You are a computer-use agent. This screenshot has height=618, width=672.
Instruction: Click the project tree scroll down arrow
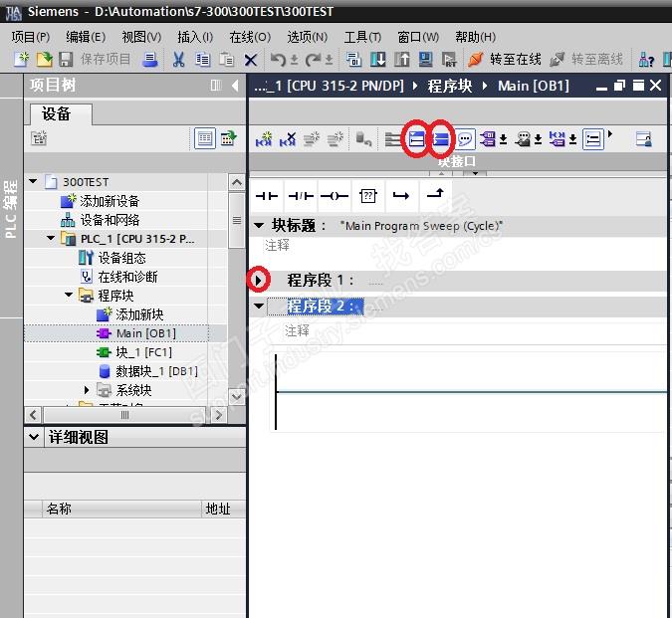[237, 397]
